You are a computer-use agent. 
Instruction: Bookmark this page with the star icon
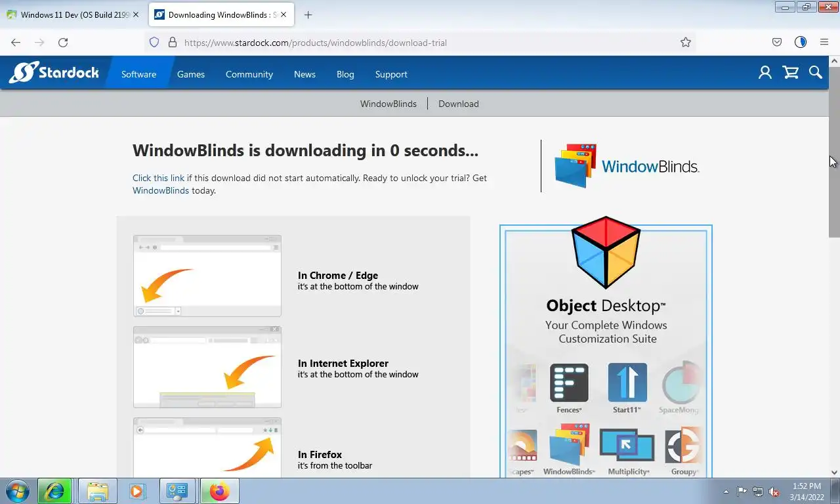point(686,43)
